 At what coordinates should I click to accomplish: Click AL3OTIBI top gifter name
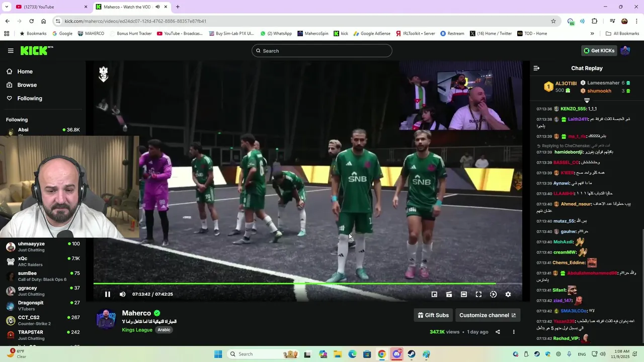pos(566,83)
